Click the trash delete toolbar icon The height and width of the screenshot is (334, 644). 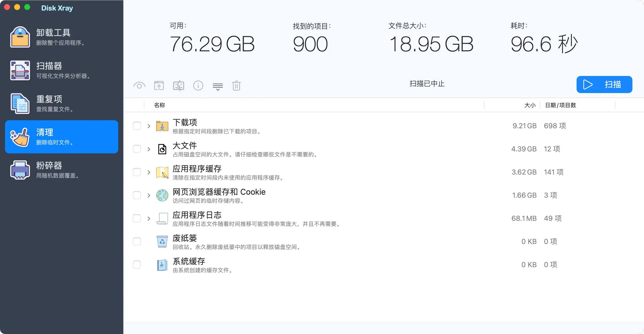point(236,86)
